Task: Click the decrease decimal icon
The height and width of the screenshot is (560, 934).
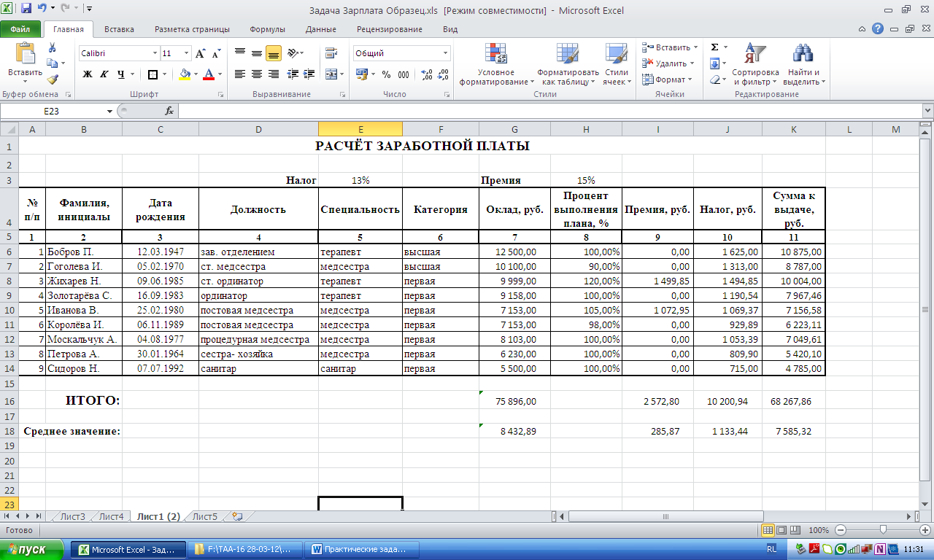Action: tap(444, 74)
